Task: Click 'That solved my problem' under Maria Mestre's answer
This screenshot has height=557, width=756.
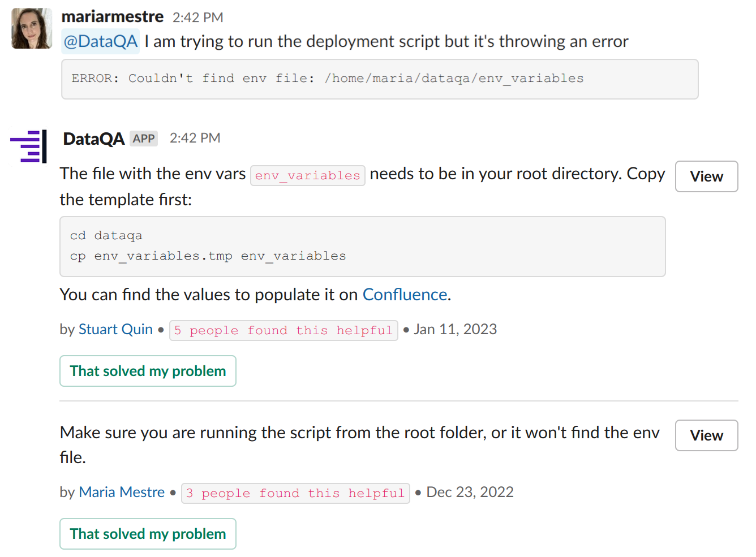Action: click(x=148, y=534)
